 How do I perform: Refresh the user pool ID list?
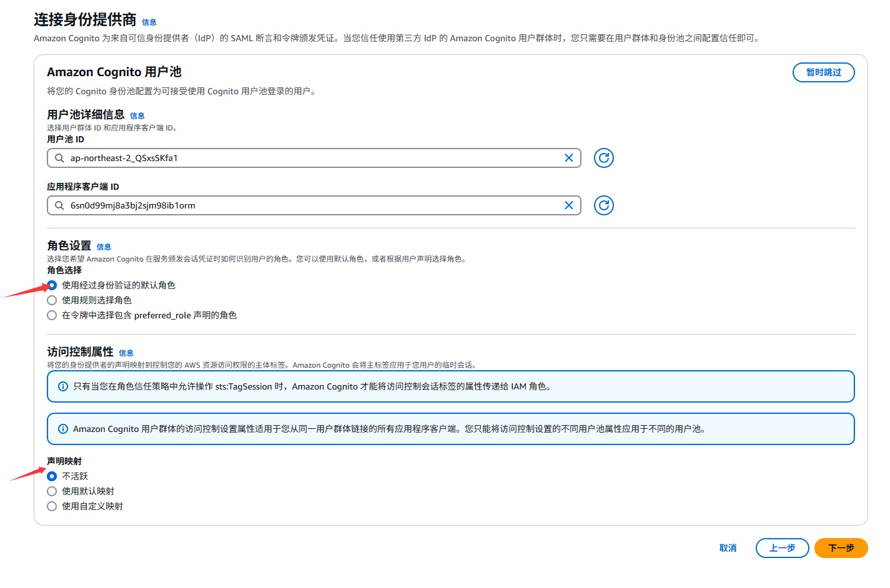pyautogui.click(x=603, y=158)
